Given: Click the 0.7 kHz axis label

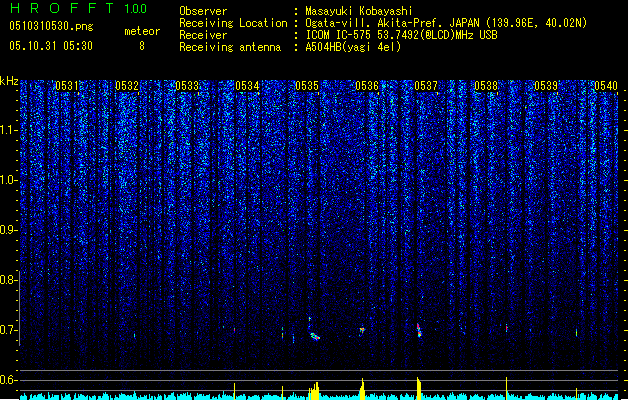Looking at the screenshot, I should [8, 330].
